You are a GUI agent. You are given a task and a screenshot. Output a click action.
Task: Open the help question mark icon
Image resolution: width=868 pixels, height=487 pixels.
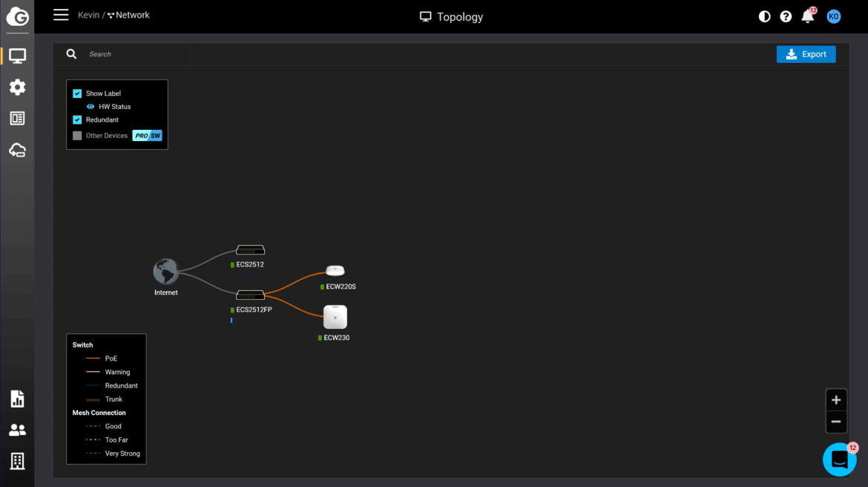(x=786, y=16)
